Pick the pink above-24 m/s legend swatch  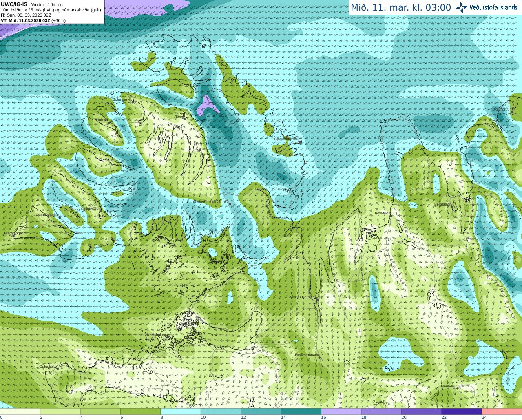502,411
